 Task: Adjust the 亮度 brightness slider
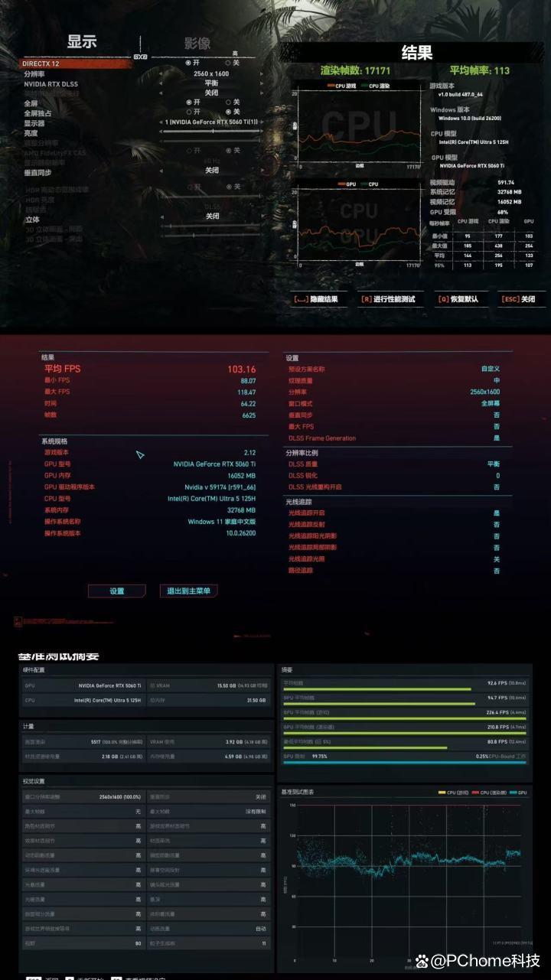212,132
